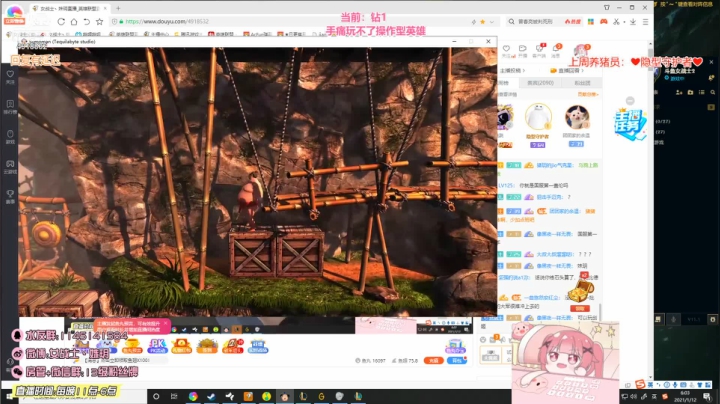The height and width of the screenshot is (404, 720).
Task: Dismiss the pink notification popup
Action: click(166, 323)
